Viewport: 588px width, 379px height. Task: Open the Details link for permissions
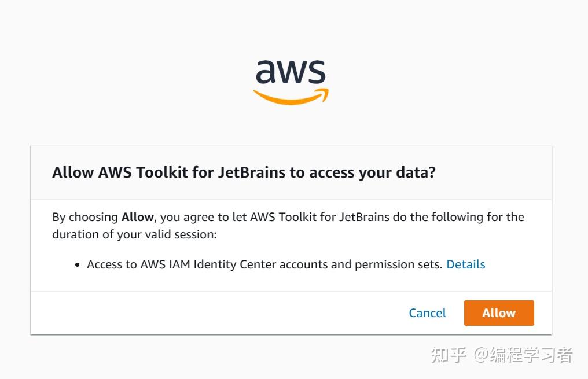point(465,264)
